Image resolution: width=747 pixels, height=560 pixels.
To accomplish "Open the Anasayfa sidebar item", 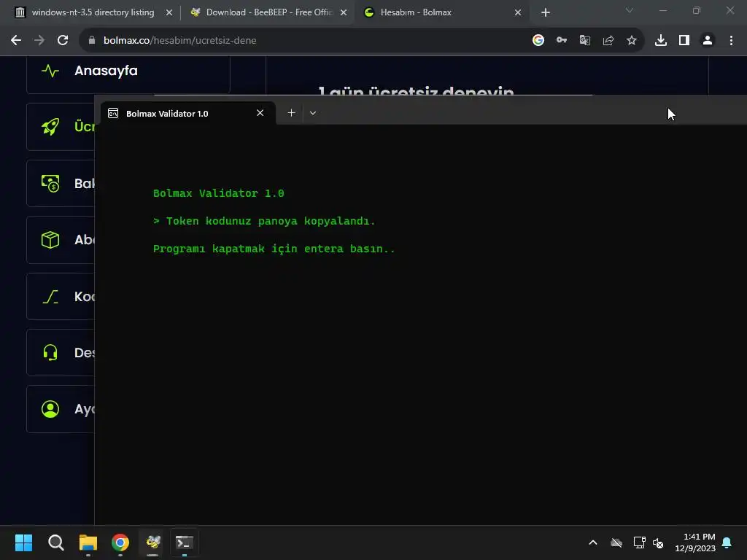I will point(128,72).
